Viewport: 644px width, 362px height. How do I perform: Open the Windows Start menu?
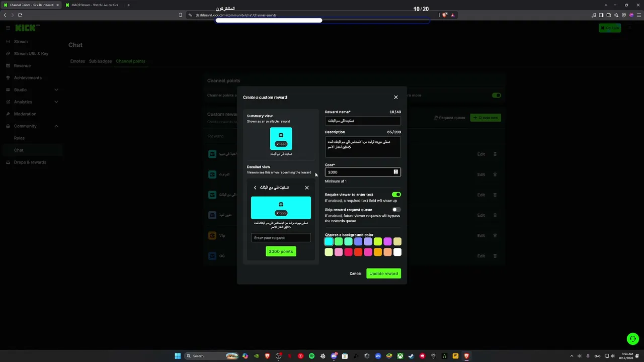pos(178,356)
